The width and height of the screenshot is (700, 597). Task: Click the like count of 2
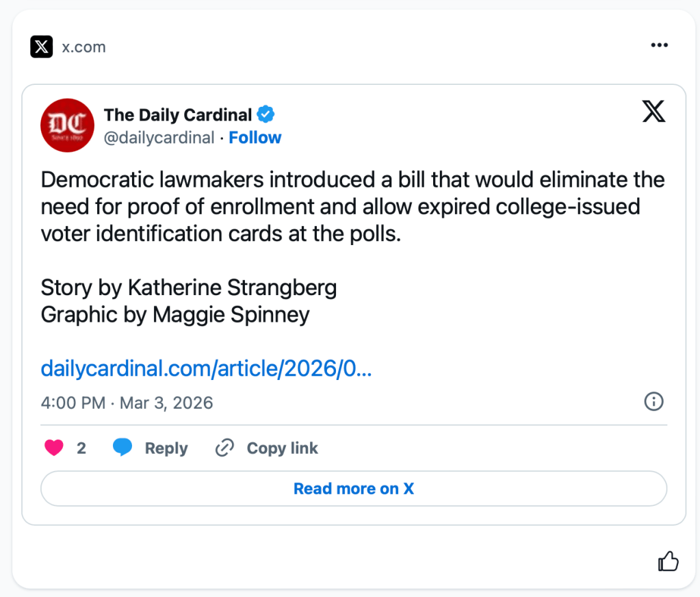pyautogui.click(x=81, y=448)
